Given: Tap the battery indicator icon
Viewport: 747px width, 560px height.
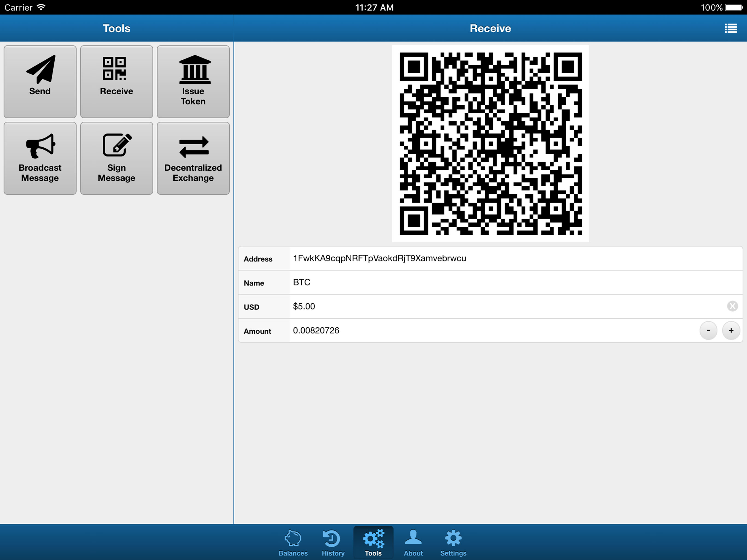Looking at the screenshot, I should coord(734,7).
